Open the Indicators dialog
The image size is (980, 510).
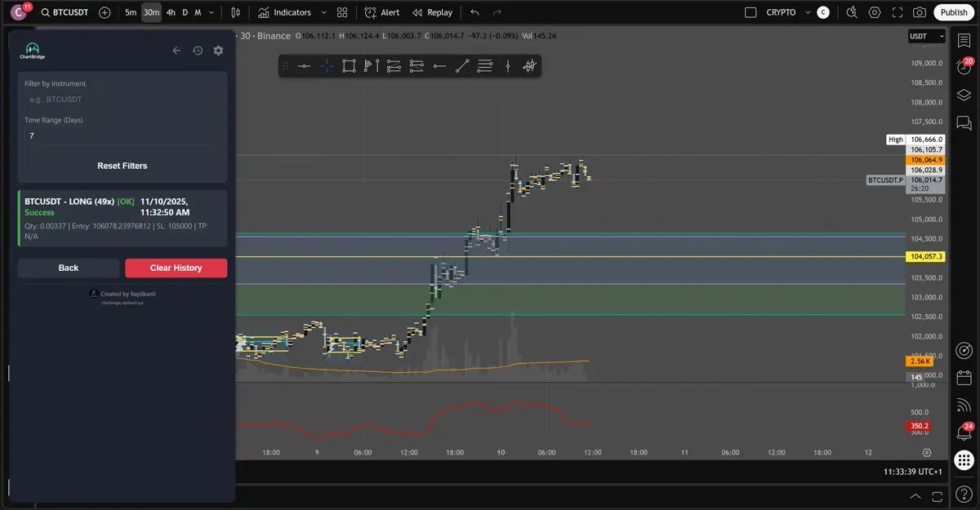coord(284,12)
